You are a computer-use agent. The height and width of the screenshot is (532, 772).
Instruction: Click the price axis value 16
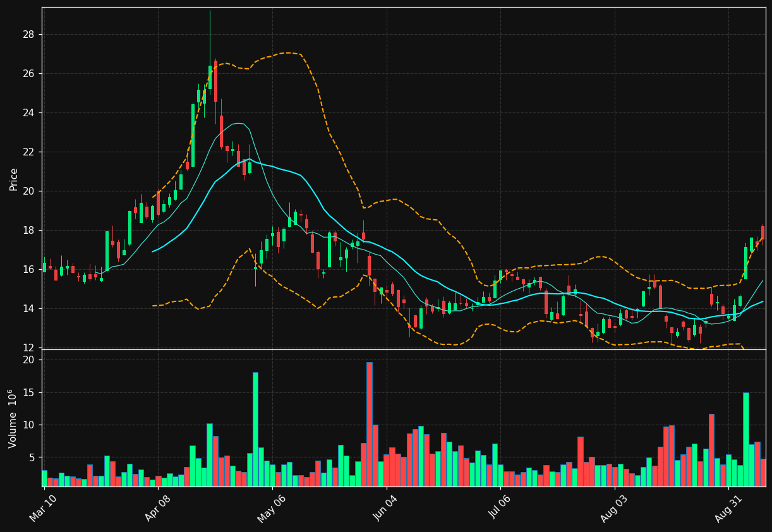click(x=30, y=270)
